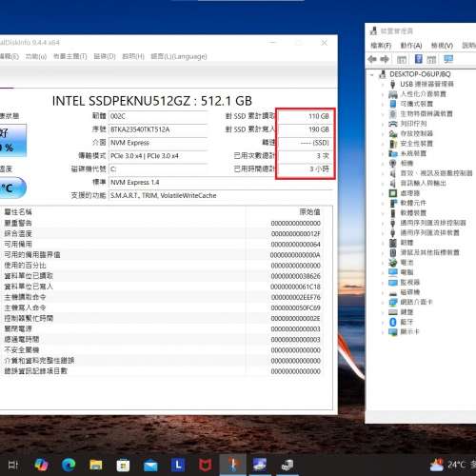Expand the 軟體元件 category
Screen dimensions: 476x476
tap(383, 203)
